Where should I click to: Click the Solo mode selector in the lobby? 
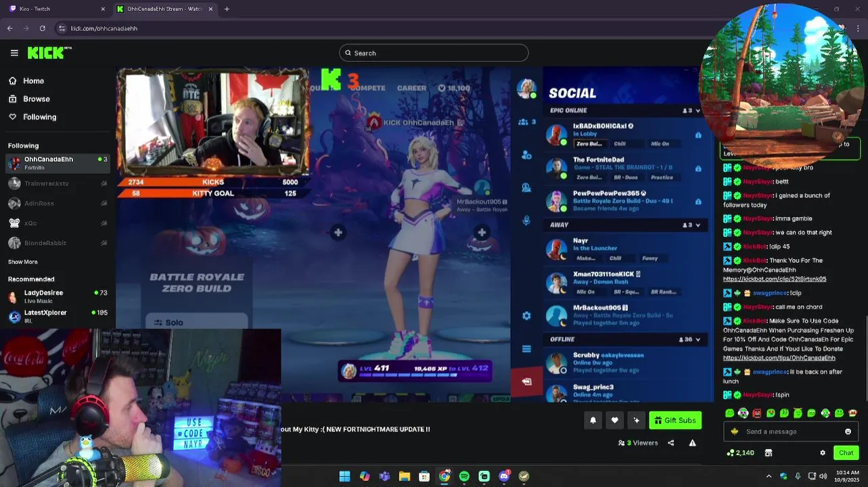[196, 322]
